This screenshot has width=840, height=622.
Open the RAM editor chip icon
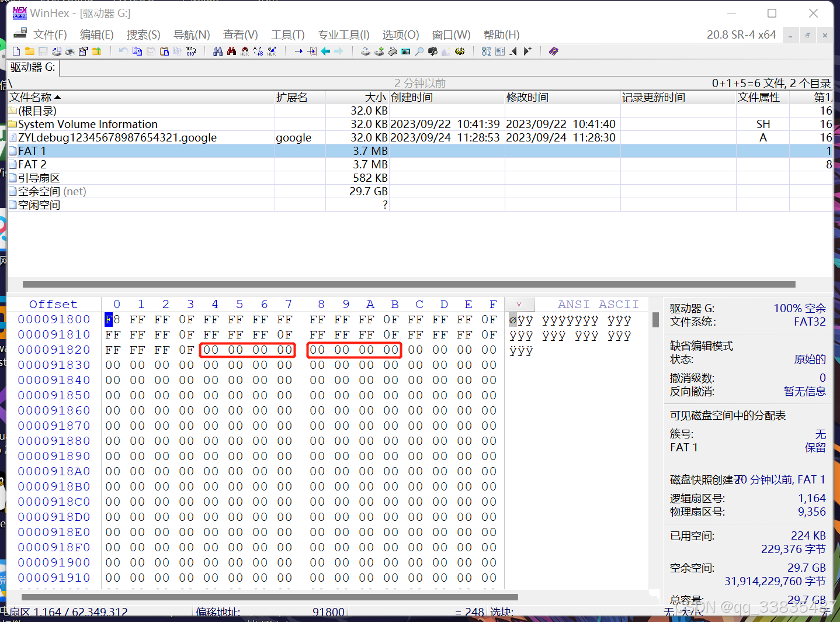point(392,51)
